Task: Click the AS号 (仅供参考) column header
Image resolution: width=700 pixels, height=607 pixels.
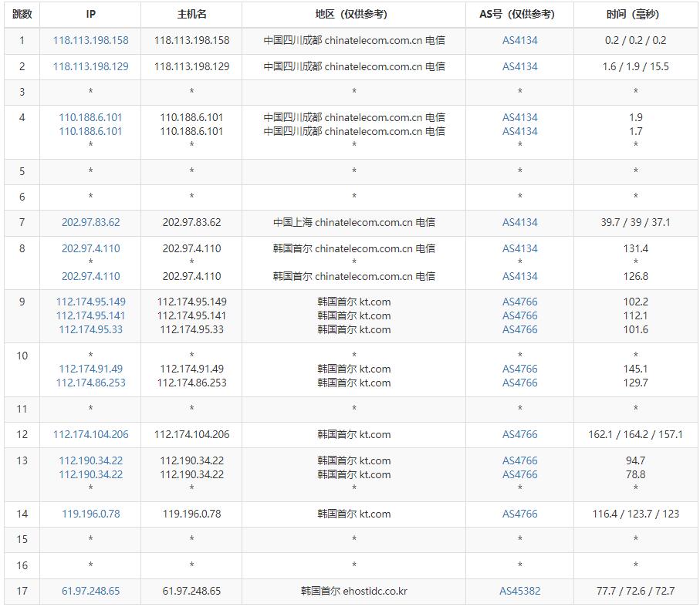Action: click(519, 15)
